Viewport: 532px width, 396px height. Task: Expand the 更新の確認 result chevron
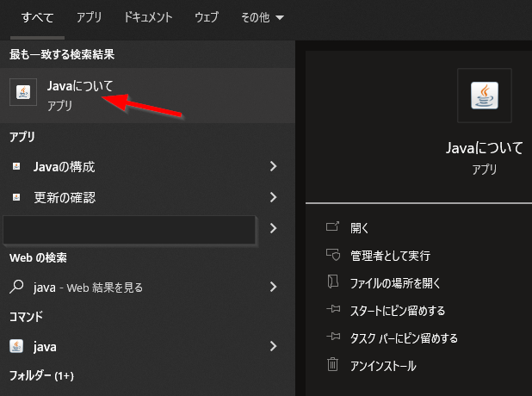coord(274,197)
